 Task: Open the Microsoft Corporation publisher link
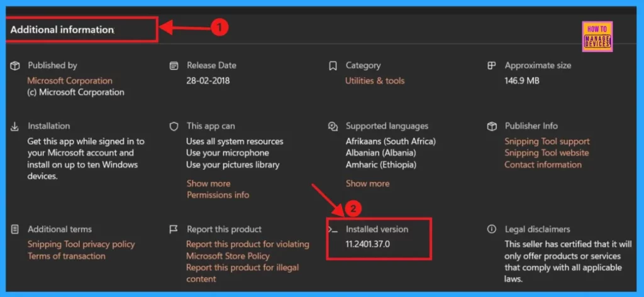(70, 81)
